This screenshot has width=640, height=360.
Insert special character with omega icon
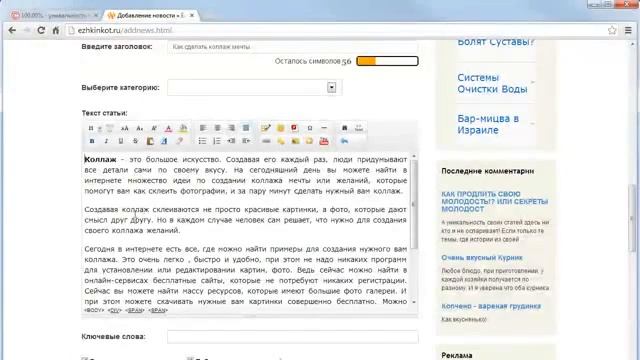pos(310,128)
